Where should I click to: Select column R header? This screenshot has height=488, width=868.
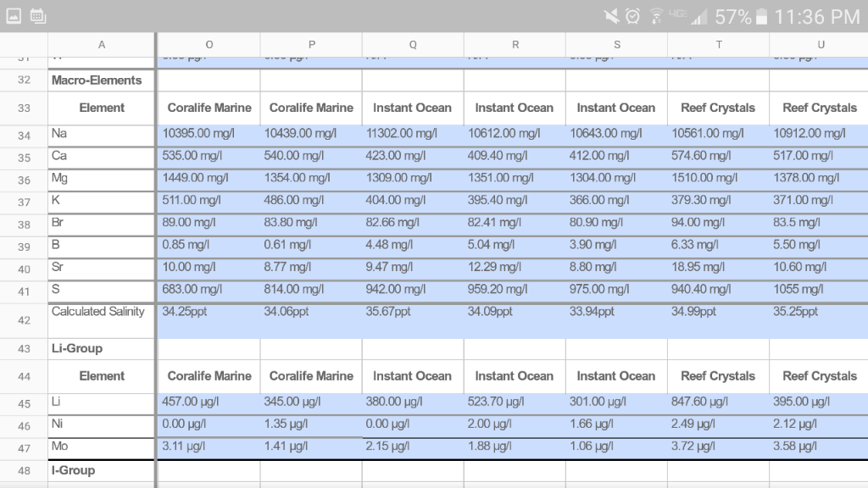[515, 45]
